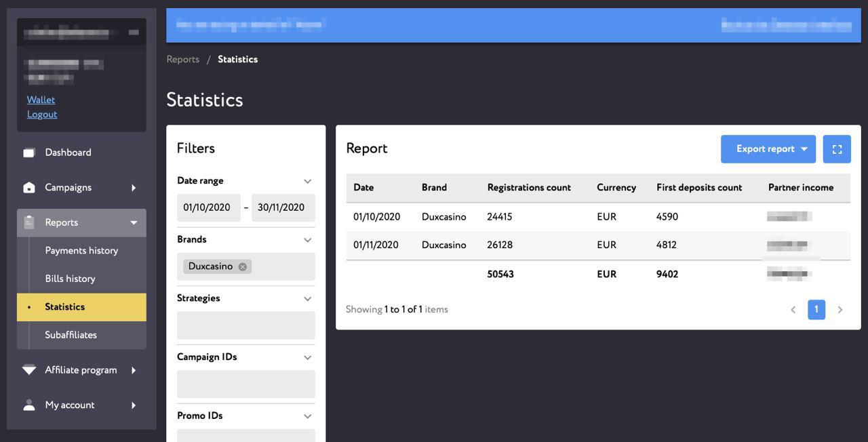Remove the Duxcasino brand tag
This screenshot has height=442, width=868.
click(242, 267)
